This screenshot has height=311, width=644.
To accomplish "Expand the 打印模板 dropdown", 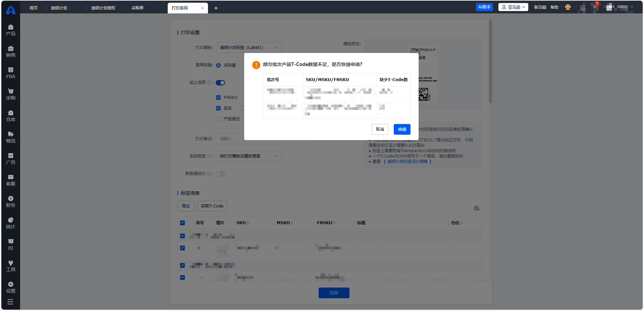I will point(249,48).
